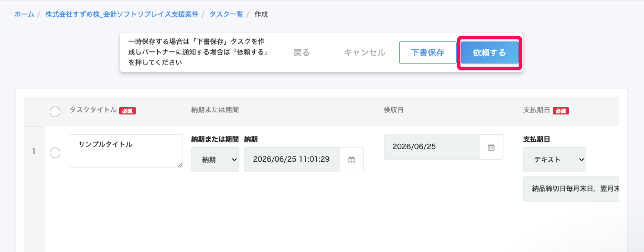Click the キャンセル button
The image size is (644, 252).
click(x=364, y=52)
